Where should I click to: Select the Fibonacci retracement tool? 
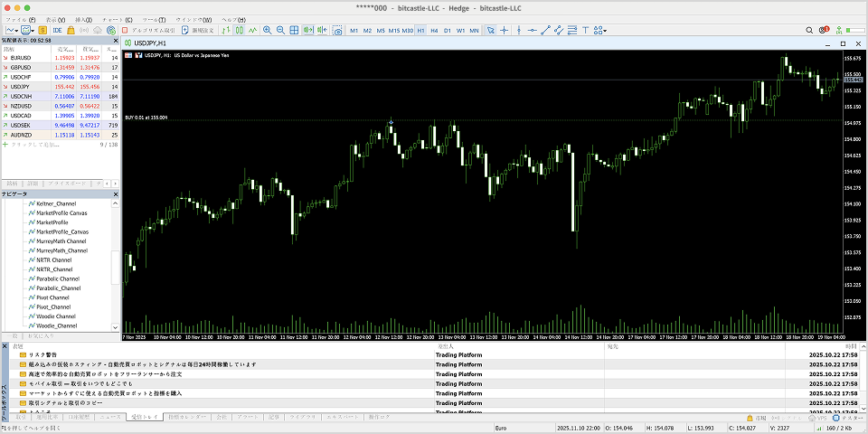click(572, 31)
